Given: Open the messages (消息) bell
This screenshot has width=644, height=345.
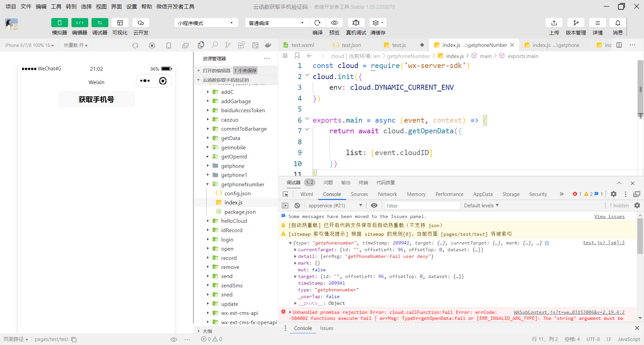Looking at the screenshot, I should (618, 23).
